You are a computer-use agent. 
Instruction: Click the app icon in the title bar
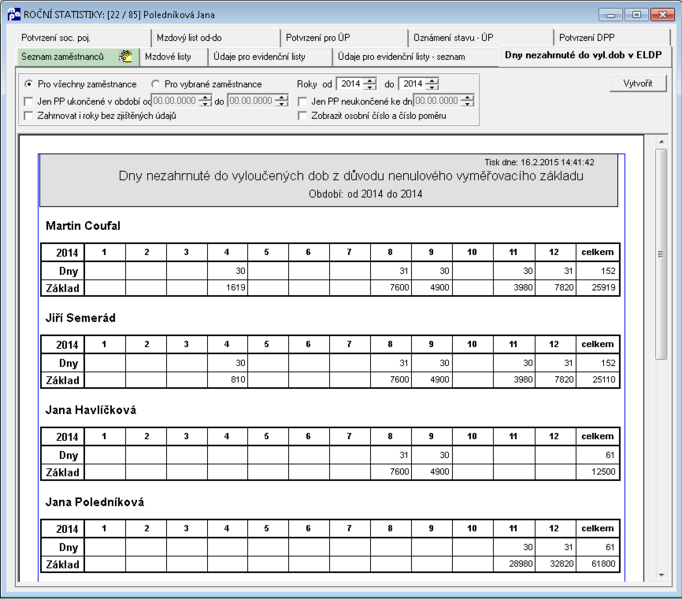click(x=13, y=14)
